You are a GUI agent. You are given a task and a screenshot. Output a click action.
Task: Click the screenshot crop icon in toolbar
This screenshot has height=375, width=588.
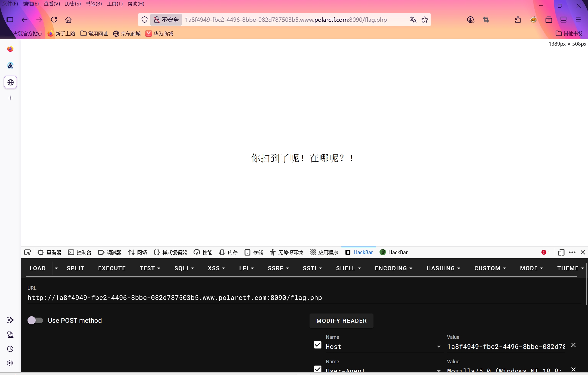486,20
